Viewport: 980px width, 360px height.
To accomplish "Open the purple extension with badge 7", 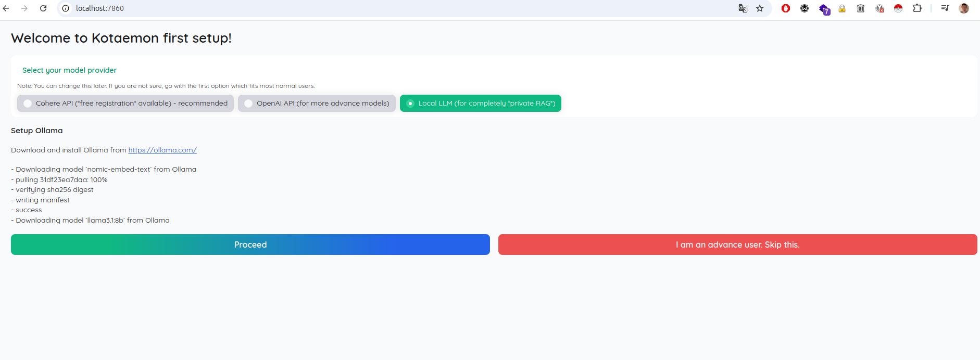I will pos(824,9).
